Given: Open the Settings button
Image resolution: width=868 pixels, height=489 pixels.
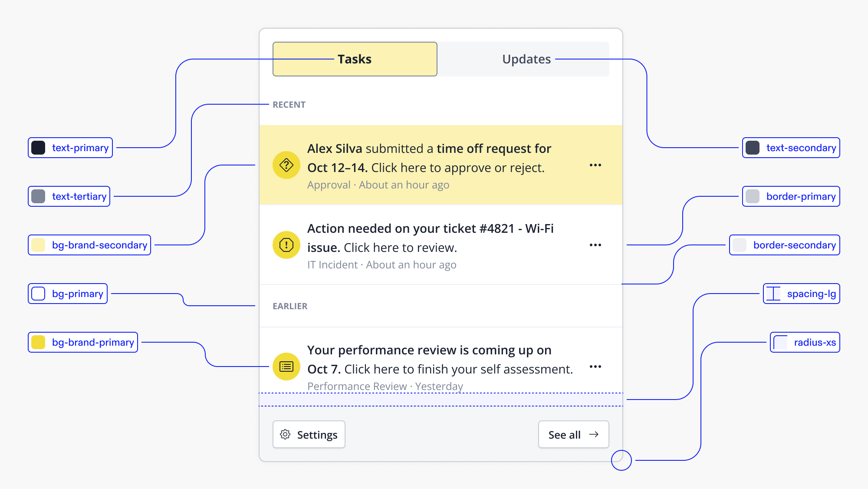Looking at the screenshot, I should (309, 434).
